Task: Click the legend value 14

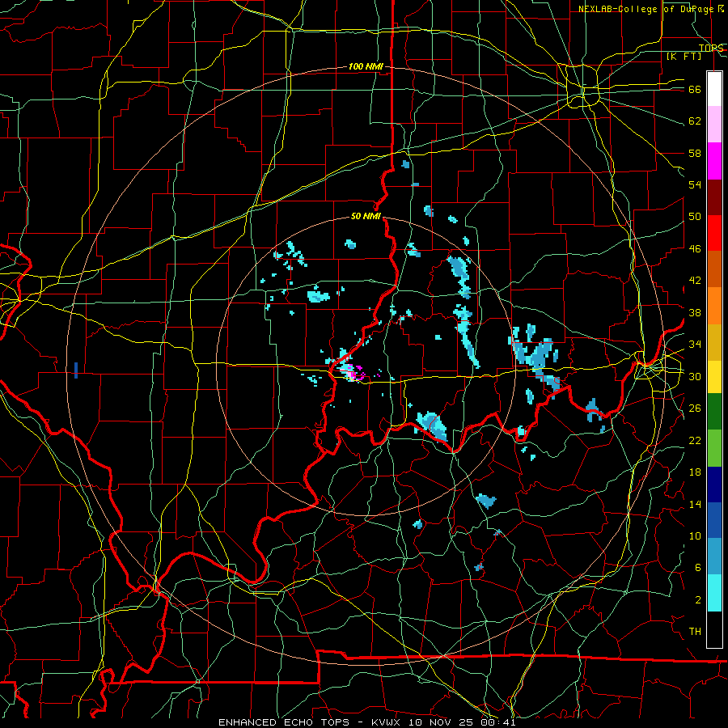Action: 695,504
